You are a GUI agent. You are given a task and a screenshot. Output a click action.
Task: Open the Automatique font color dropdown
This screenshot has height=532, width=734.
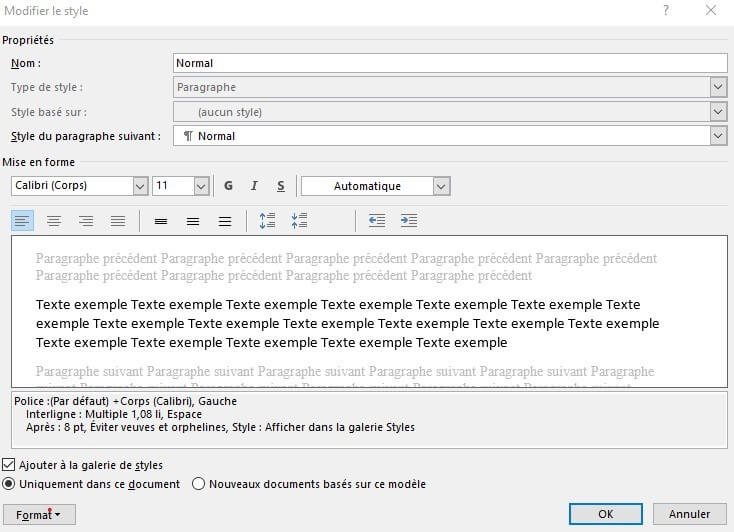click(441, 186)
